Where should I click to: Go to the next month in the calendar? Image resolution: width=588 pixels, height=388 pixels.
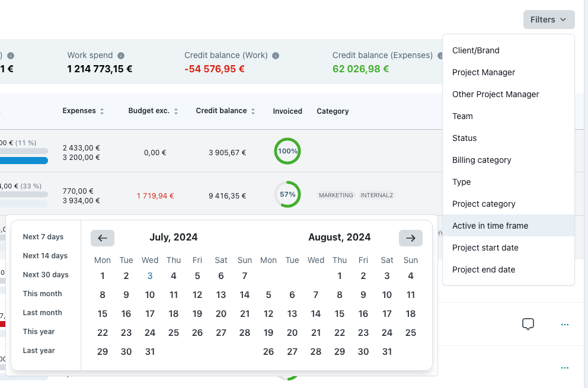point(411,238)
